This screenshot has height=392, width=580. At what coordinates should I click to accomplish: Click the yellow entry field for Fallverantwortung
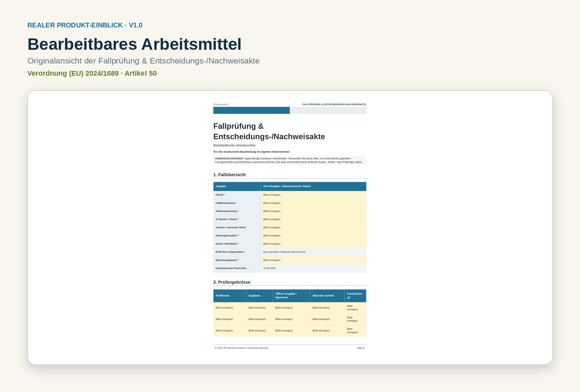(x=314, y=211)
